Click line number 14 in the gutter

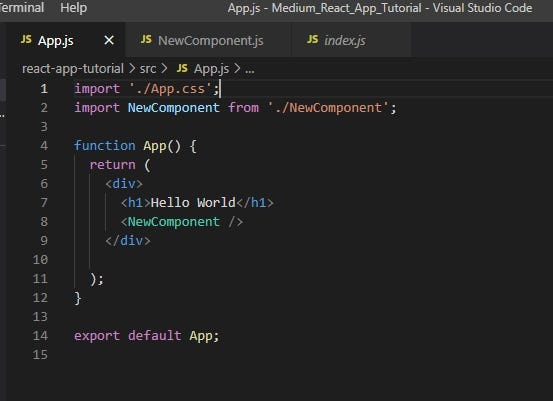coord(40,335)
